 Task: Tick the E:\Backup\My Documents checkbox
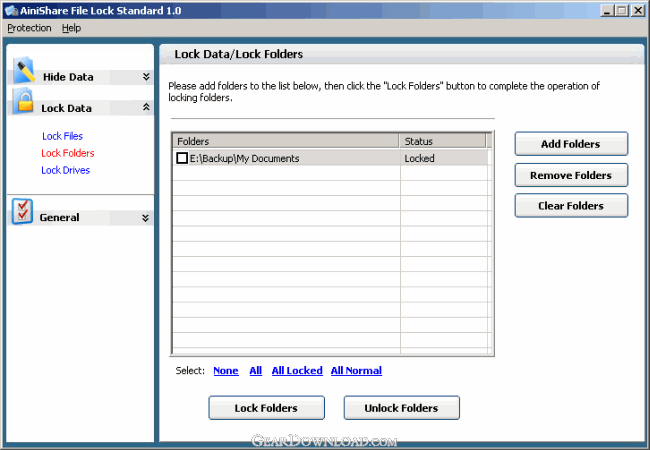pos(182,158)
